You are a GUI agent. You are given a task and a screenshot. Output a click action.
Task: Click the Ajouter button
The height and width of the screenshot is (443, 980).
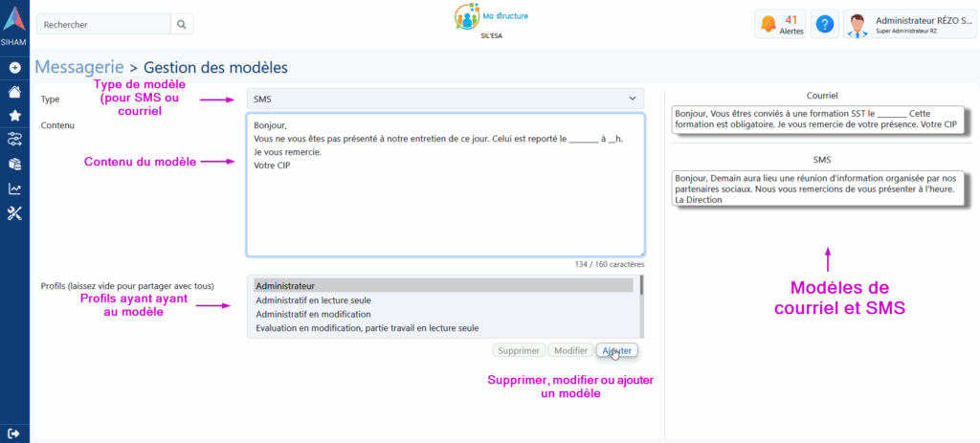[x=616, y=351]
